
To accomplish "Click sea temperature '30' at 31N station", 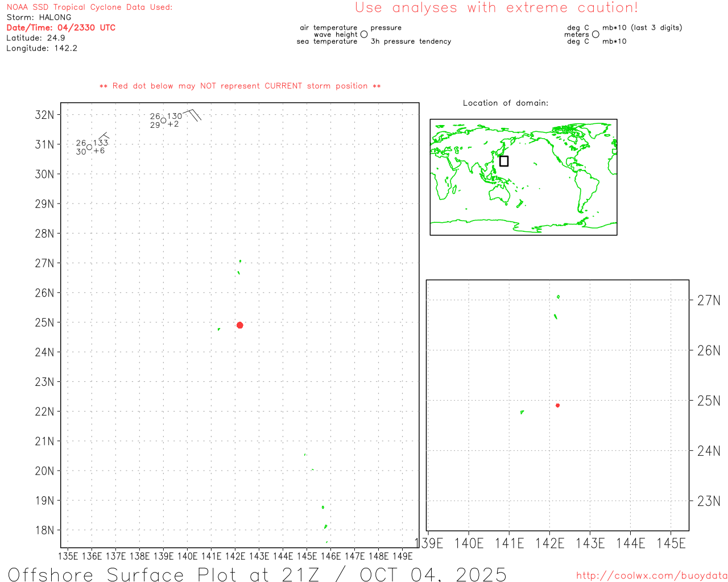I will (x=81, y=152).
